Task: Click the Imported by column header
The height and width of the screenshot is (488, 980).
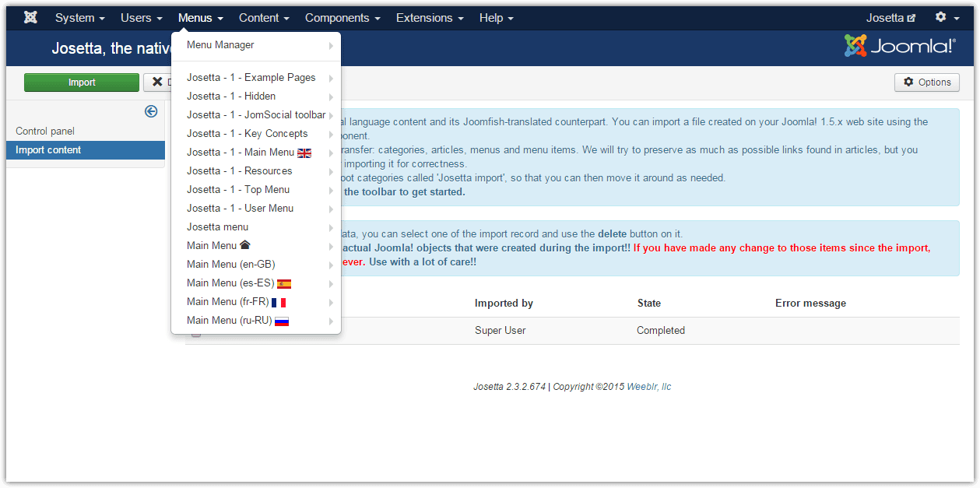Action: point(504,304)
